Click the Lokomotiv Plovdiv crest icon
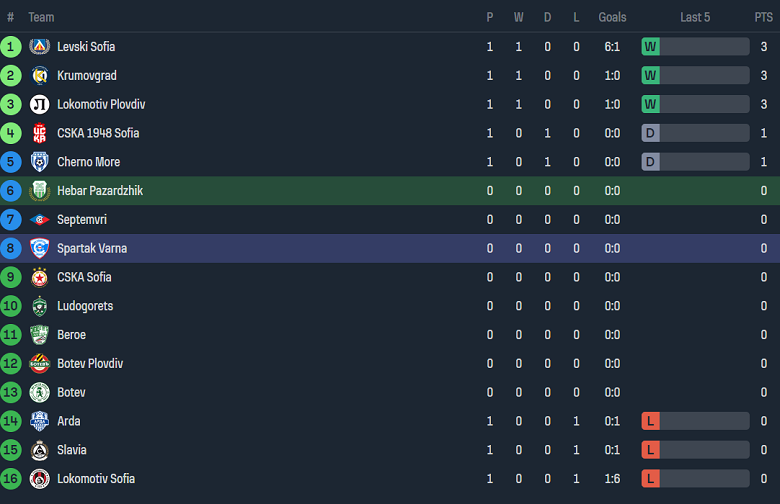780x504 pixels. (x=39, y=105)
